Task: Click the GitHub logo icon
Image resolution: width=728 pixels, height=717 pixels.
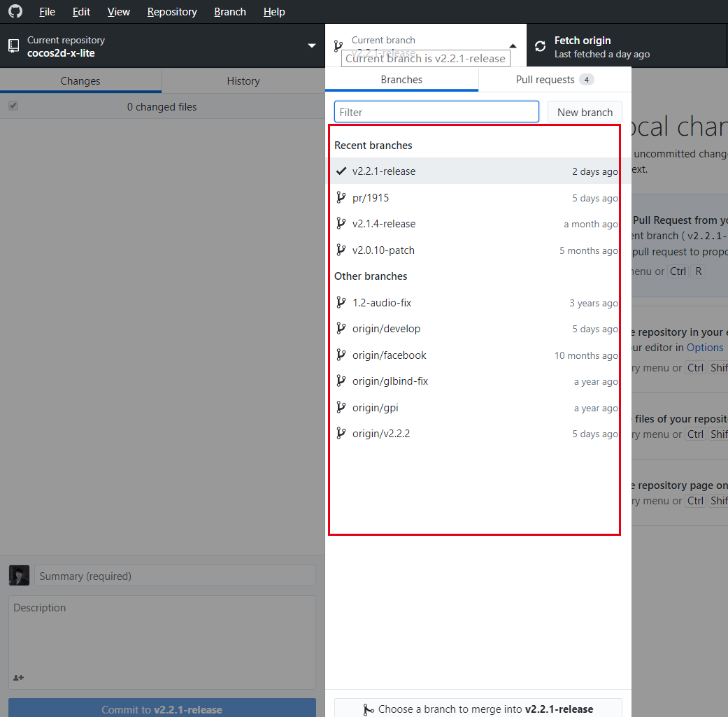Action: click(x=15, y=11)
